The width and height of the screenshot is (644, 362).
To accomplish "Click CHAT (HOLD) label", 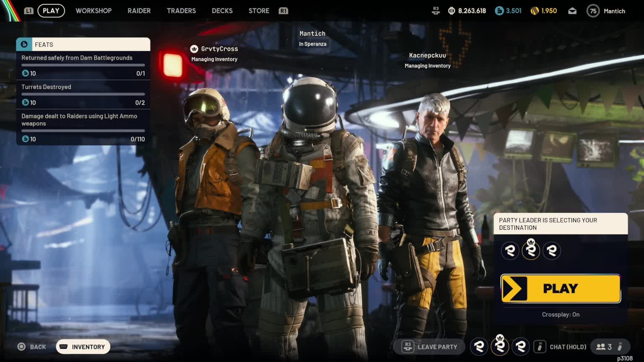I will 568,347.
